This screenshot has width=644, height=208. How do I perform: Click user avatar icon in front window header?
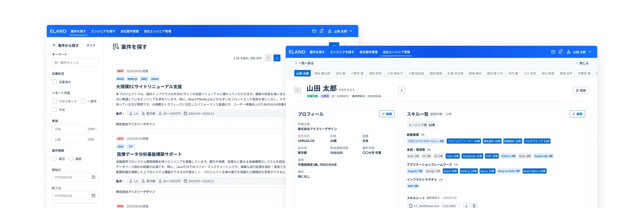coord(568,52)
